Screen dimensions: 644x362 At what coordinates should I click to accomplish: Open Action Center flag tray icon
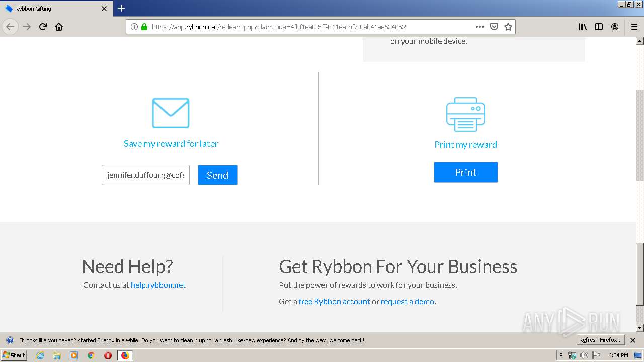pyautogui.click(x=596, y=355)
